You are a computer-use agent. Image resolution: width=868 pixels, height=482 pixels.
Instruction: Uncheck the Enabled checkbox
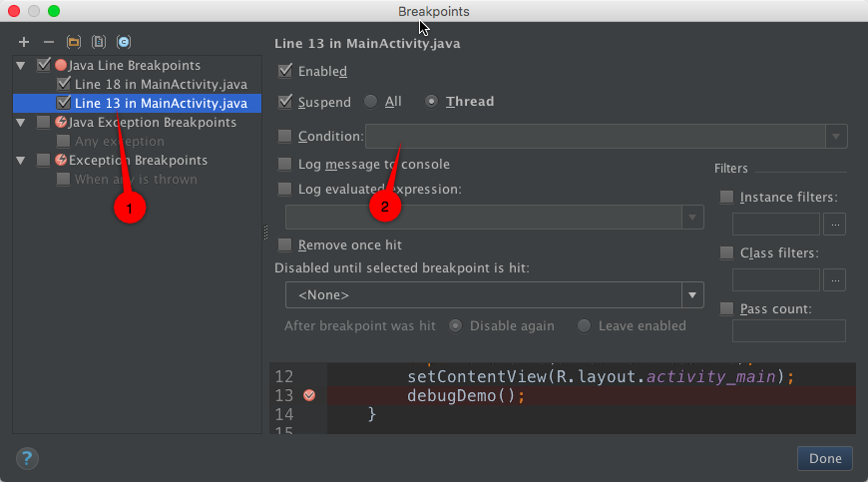click(286, 71)
